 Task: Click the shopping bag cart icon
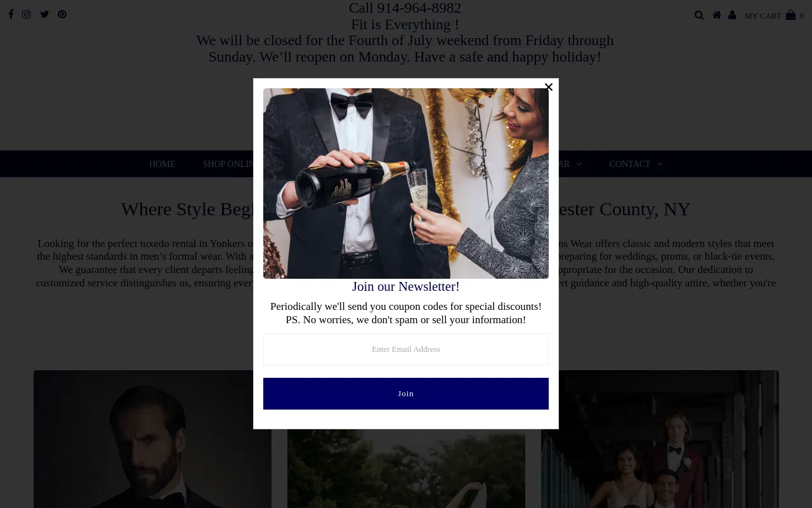[790, 15]
